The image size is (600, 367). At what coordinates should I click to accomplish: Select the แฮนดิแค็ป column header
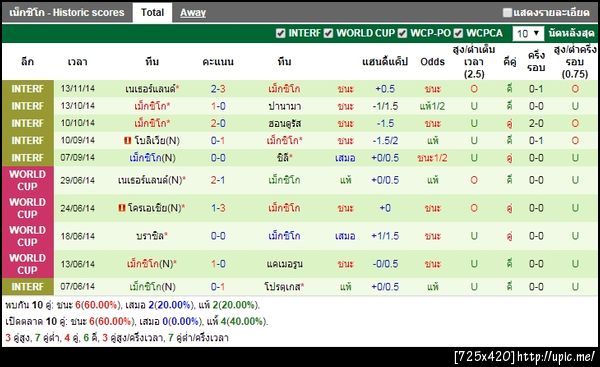tap(385, 62)
